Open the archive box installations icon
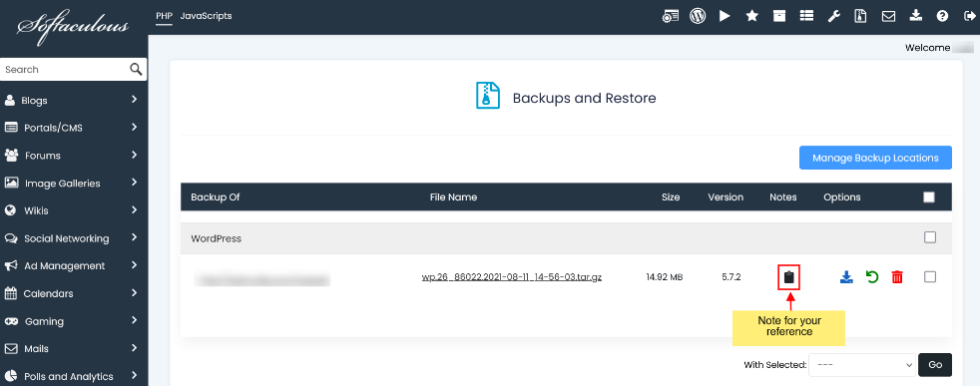Image resolution: width=980 pixels, height=386 pixels. 779,16
